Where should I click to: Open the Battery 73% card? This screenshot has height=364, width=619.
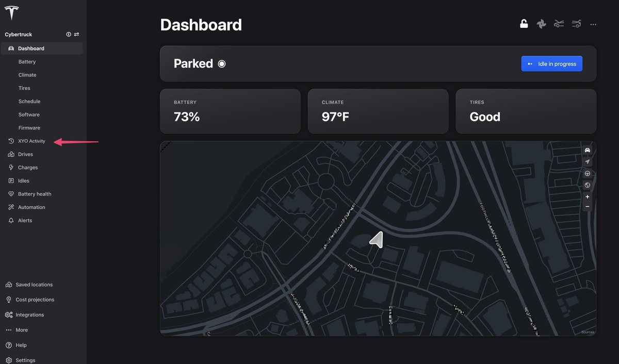coord(230,111)
